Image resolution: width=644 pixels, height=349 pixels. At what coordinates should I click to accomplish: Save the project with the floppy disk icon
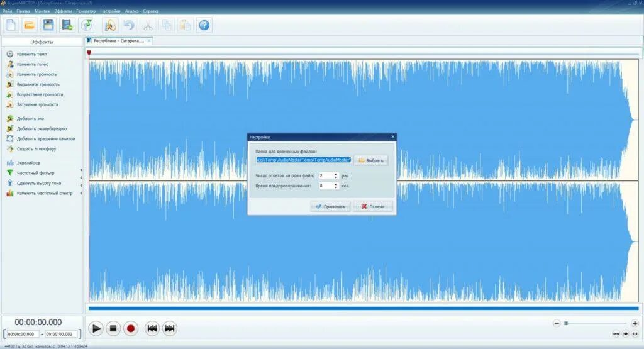tap(48, 25)
